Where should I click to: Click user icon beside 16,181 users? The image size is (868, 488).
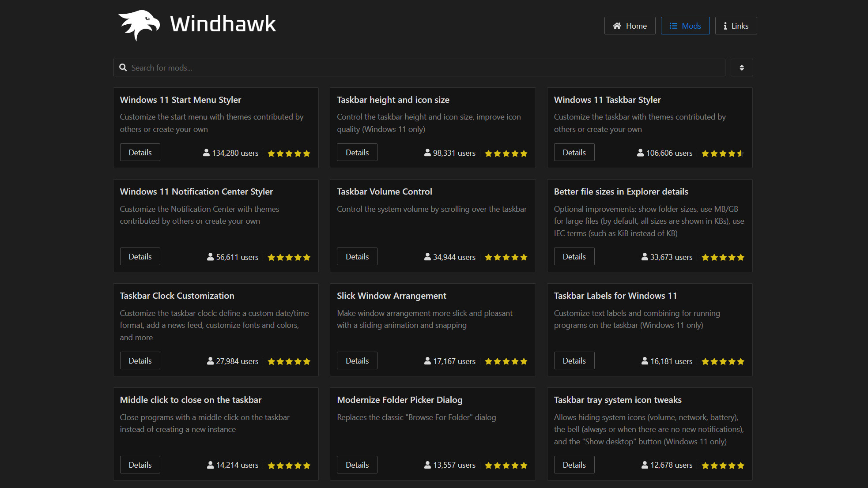[645, 361]
